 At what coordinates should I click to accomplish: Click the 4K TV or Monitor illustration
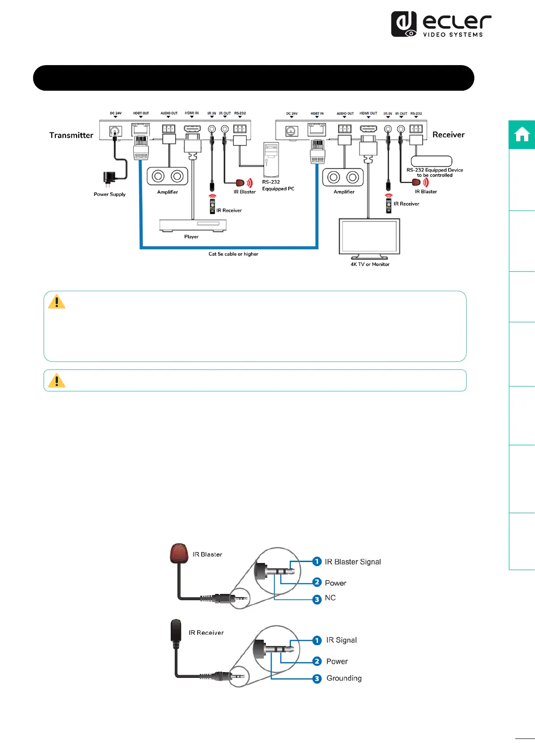369,237
